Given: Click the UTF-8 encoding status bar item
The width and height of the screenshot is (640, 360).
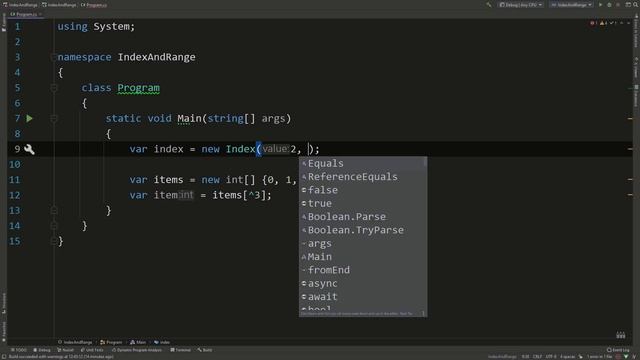Looking at the screenshot, I should click(x=551, y=357).
